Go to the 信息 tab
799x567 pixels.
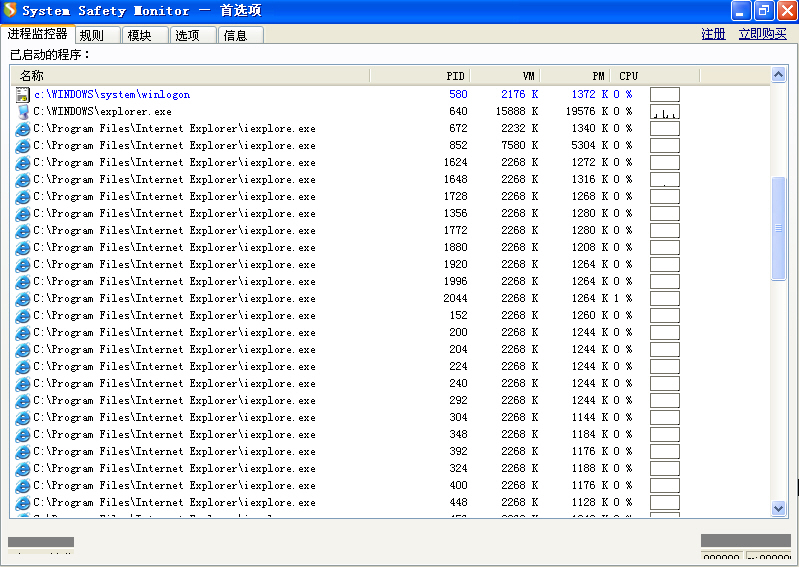click(236, 35)
